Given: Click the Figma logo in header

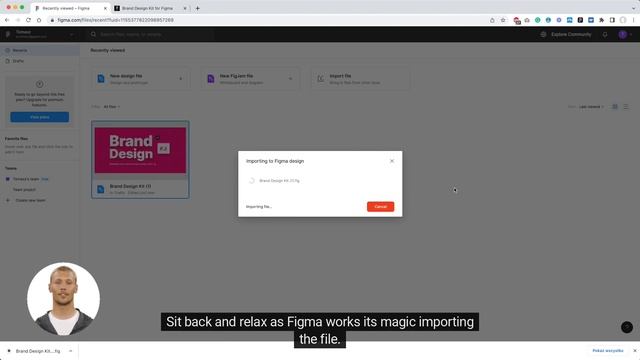Looking at the screenshot, I should [x=8, y=34].
